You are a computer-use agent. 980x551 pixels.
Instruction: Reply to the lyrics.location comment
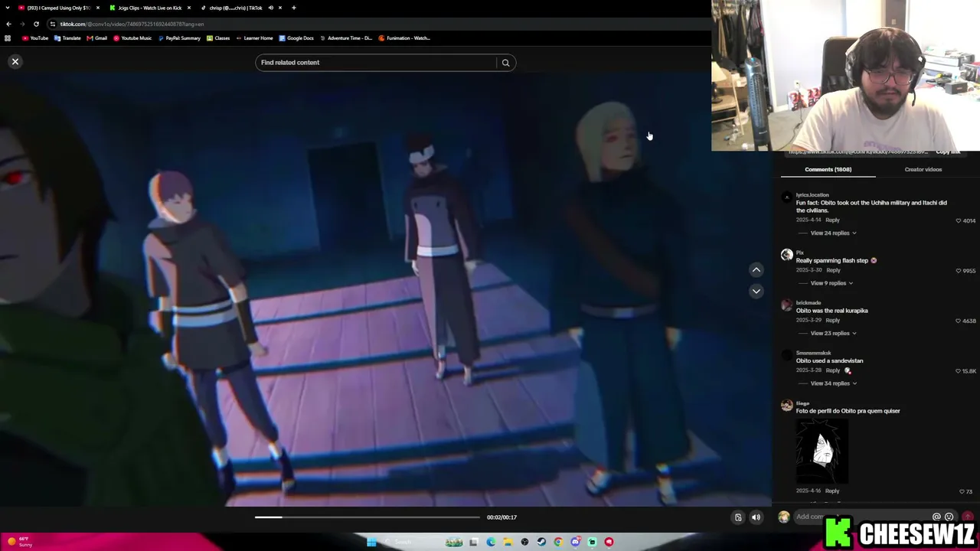pos(832,220)
